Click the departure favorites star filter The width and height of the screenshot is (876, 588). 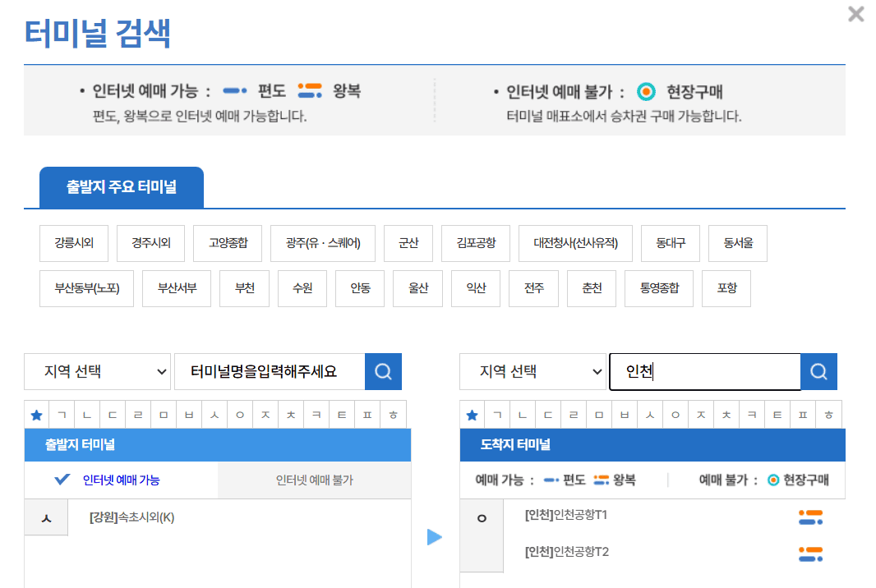[x=37, y=415]
